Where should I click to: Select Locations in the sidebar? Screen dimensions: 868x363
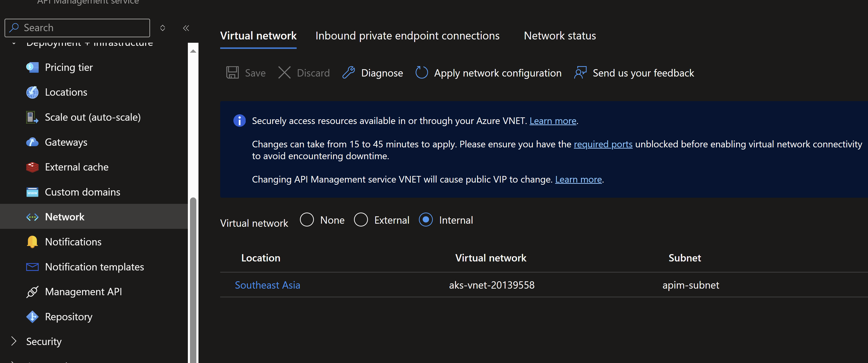[x=66, y=92]
